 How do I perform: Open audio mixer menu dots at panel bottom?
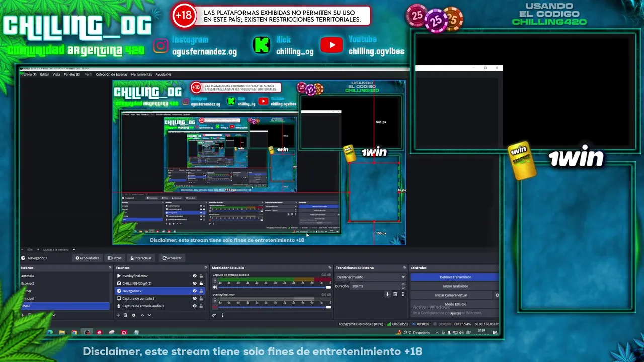pyautogui.click(x=222, y=315)
